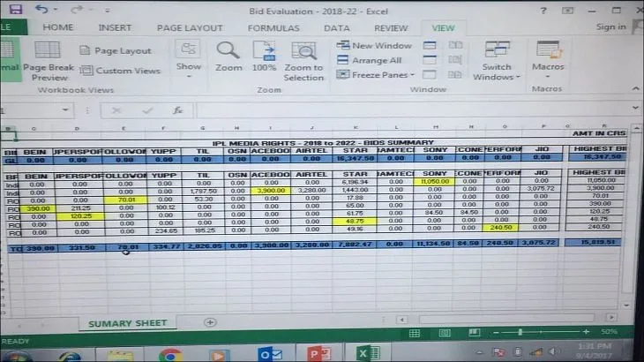Click the Undo arrow icon

41,9
